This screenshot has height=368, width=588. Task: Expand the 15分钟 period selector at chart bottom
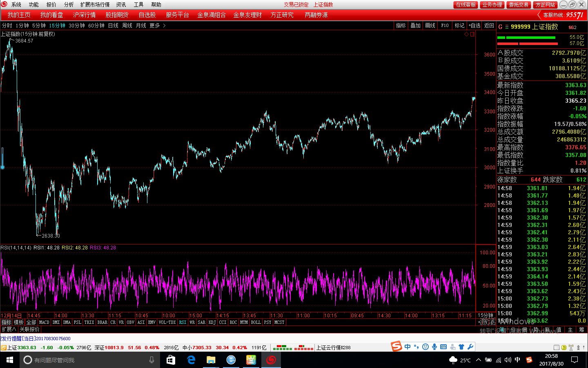coord(486,315)
